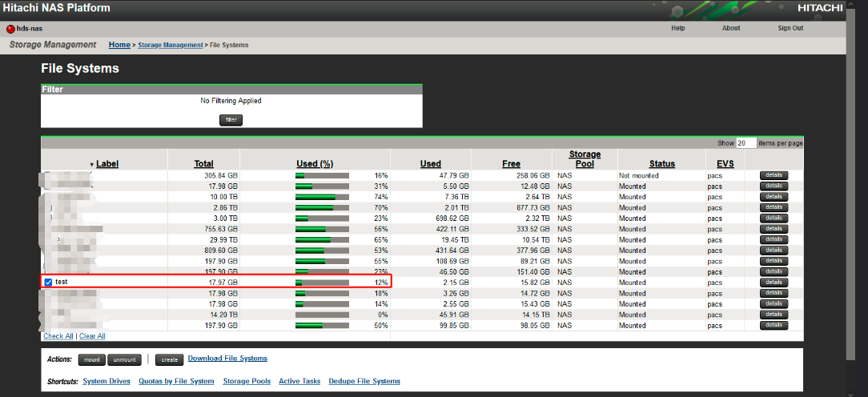Viewport: 868px width, 397px height.
Task: Click the mount action button
Action: coord(92,360)
